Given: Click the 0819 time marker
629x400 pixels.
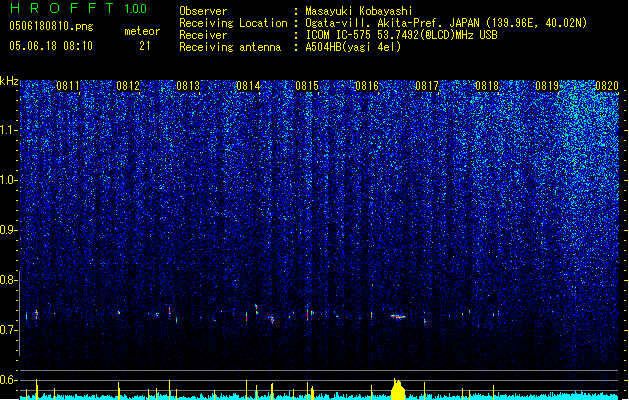Looking at the screenshot, I should pos(547,86).
